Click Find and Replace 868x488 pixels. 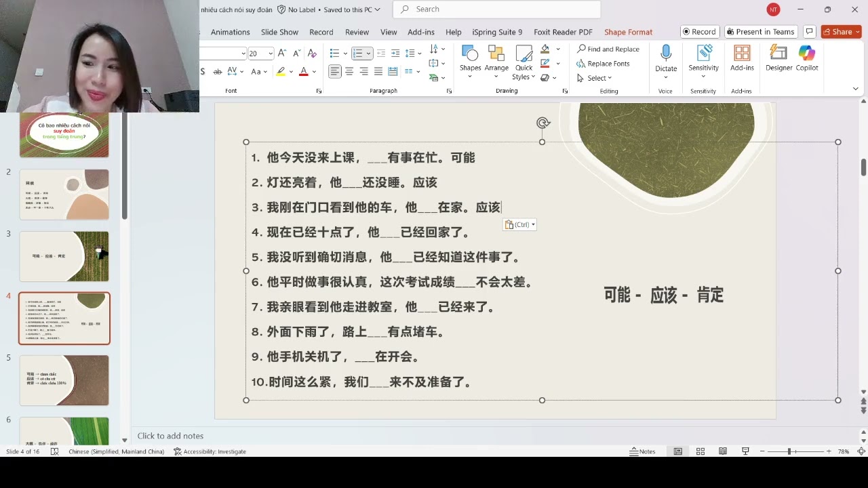click(x=608, y=49)
